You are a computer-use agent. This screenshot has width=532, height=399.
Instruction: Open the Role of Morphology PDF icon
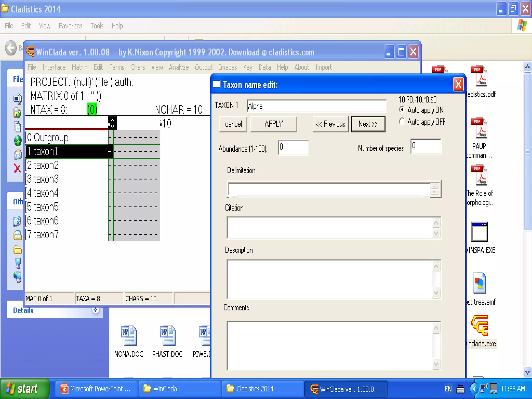480,175
